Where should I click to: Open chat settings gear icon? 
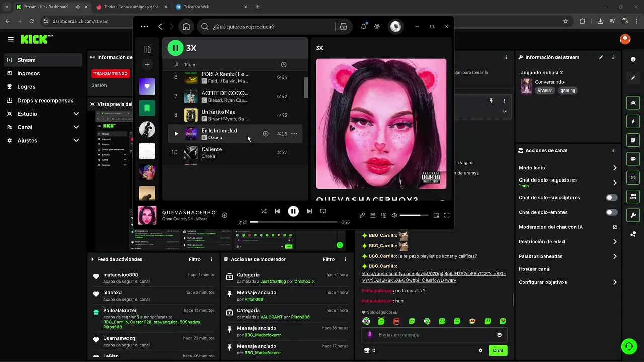(x=480, y=350)
